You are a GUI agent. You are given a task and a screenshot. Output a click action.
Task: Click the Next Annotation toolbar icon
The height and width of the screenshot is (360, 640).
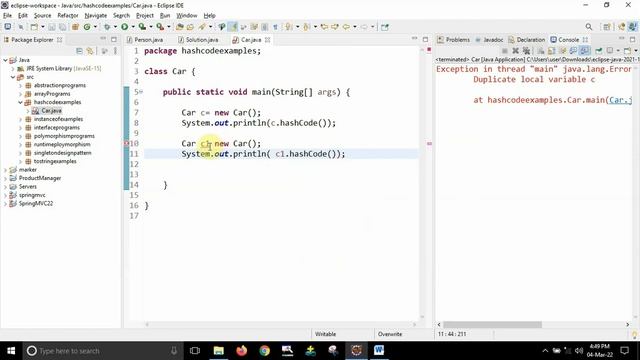click(x=289, y=27)
